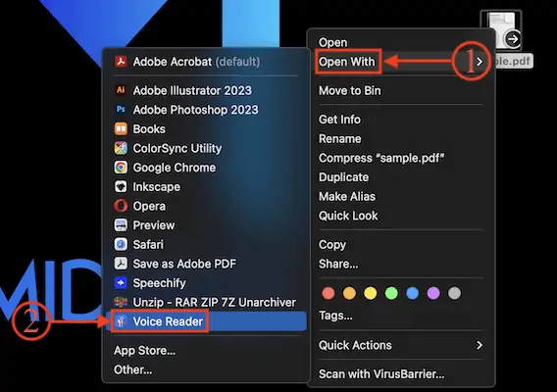Choose Other... application option
This screenshot has width=557, height=392.
pyautogui.click(x=132, y=370)
